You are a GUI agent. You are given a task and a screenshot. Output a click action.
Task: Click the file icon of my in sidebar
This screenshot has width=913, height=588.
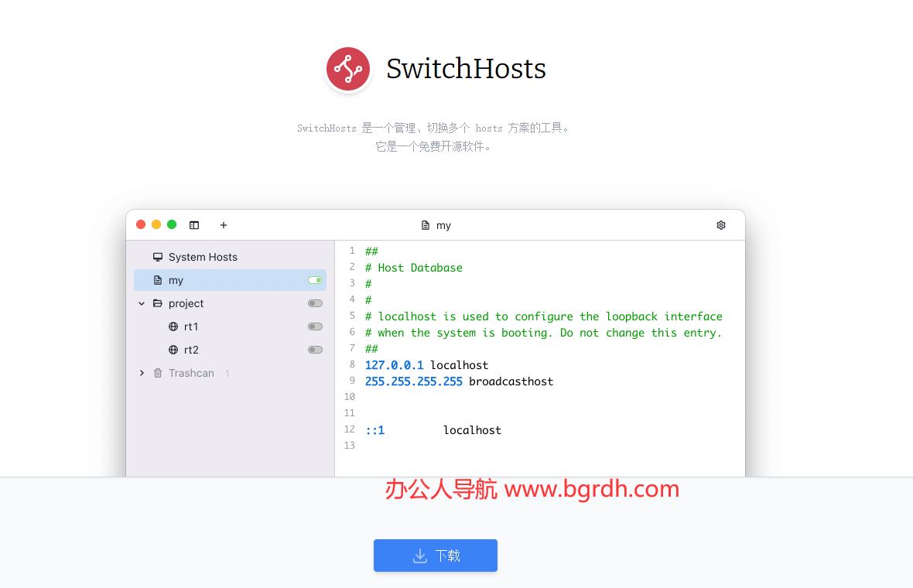click(x=159, y=280)
